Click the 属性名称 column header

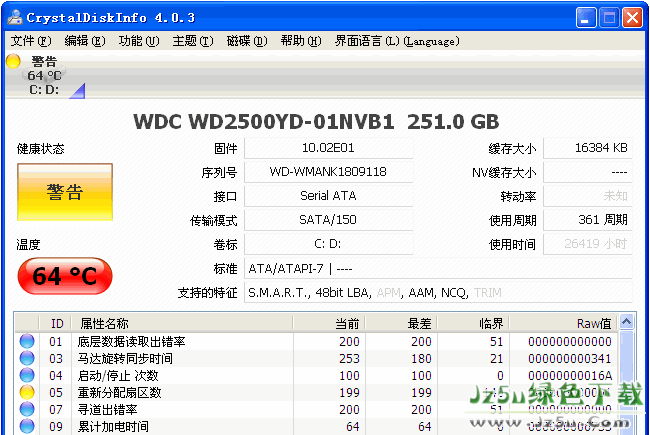(x=182, y=323)
